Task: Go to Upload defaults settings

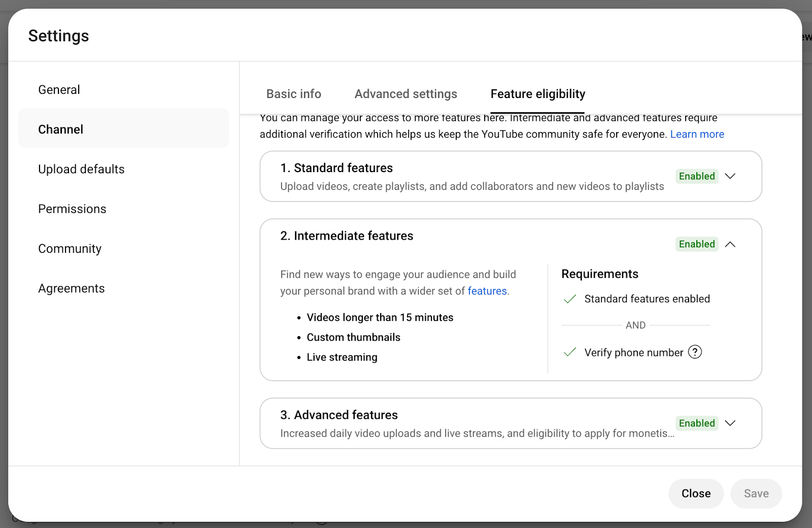Action: [81, 169]
